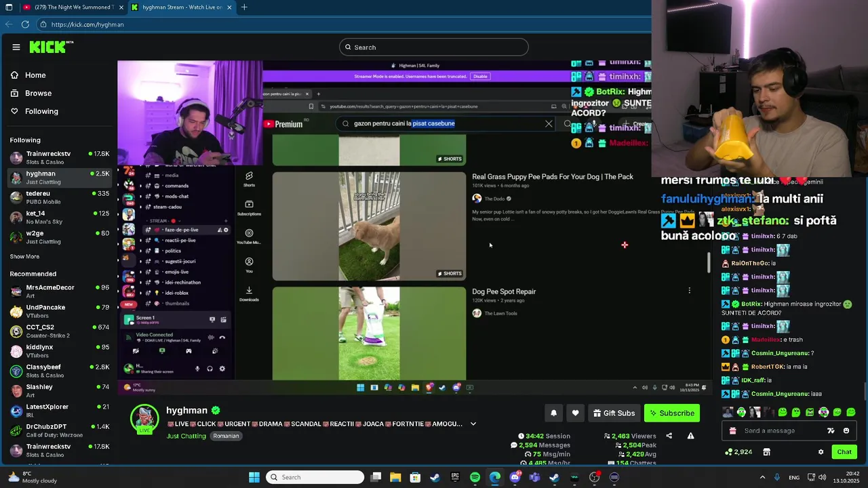Click the Windows taskbar Search box
Image resolution: width=868 pixels, height=488 pixels.
pos(315,477)
